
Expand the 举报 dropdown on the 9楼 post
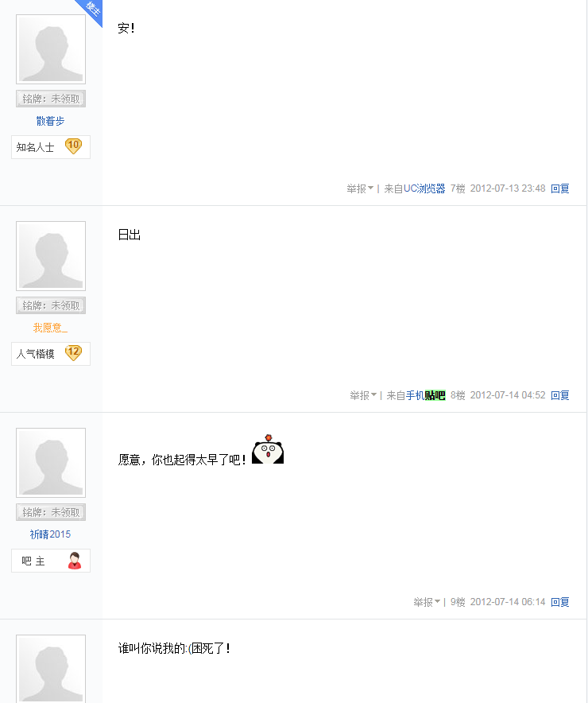point(427,602)
